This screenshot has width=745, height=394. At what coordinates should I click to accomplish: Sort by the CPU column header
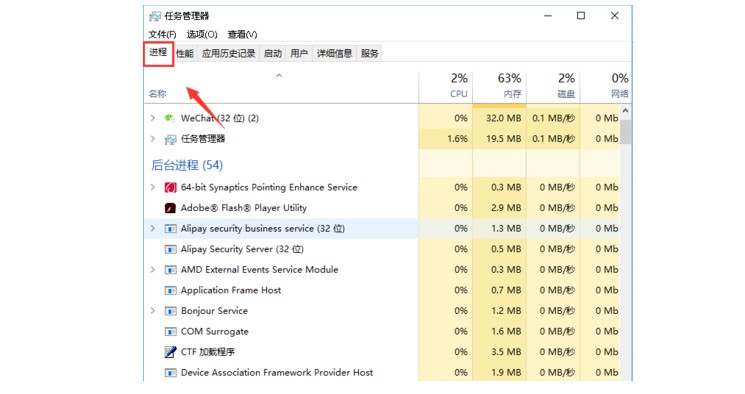446,86
